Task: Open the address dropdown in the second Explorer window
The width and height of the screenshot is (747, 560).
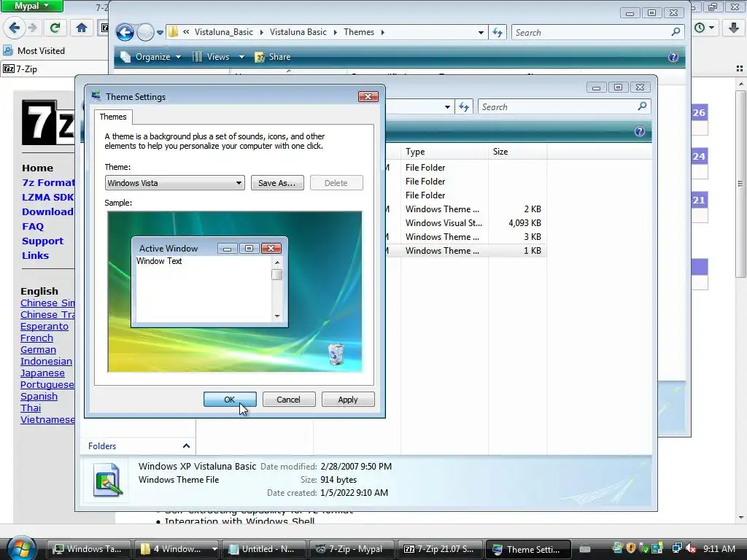Action: 447,106
